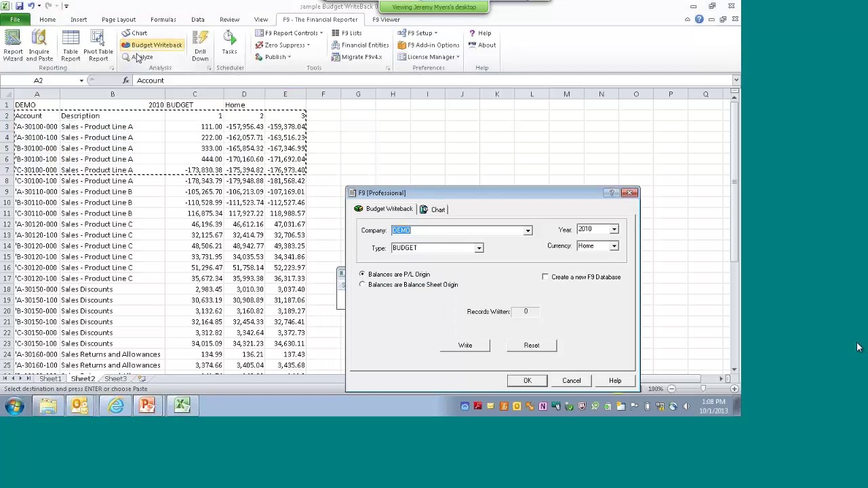
Task: Switch to PowerPoint on the taskbar
Action: pos(148,406)
